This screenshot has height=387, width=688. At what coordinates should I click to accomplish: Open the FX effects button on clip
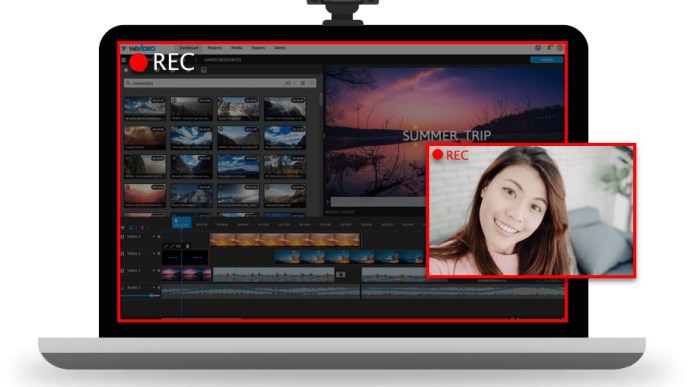(x=178, y=246)
